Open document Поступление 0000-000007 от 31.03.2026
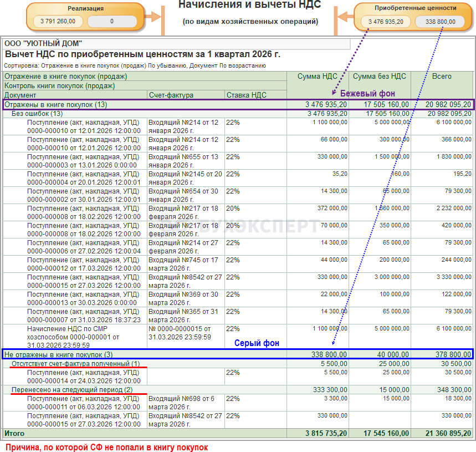476x452 pixels. [84, 316]
